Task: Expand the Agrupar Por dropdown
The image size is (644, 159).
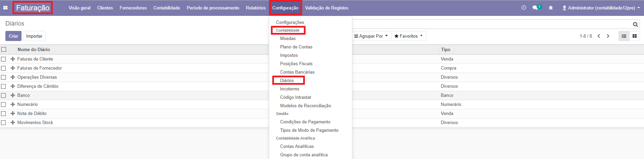Action: (x=371, y=36)
